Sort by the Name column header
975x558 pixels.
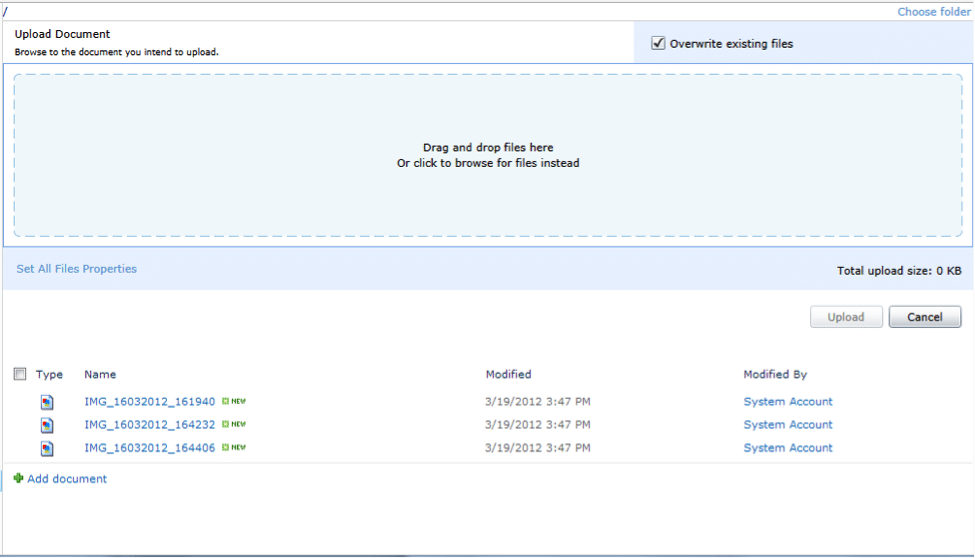click(100, 374)
